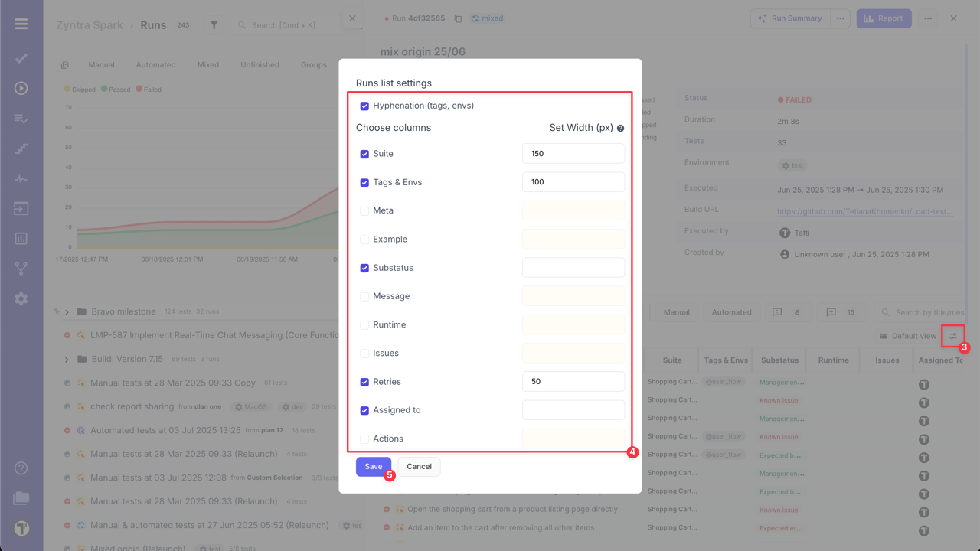This screenshot has width=980, height=551.
Task: Click the branching workflow icon in the sidebar
Action: pyautogui.click(x=21, y=269)
